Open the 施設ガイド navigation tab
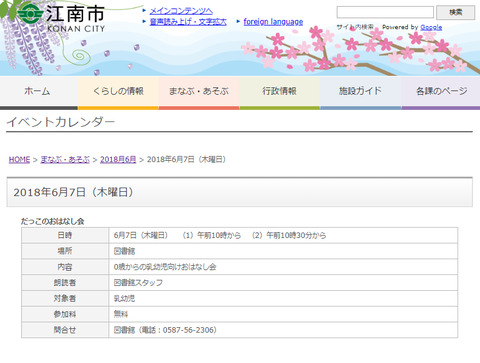 (x=360, y=93)
